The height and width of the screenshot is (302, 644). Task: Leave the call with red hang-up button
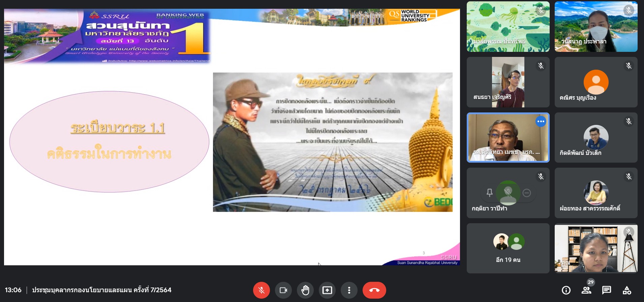coord(374,290)
